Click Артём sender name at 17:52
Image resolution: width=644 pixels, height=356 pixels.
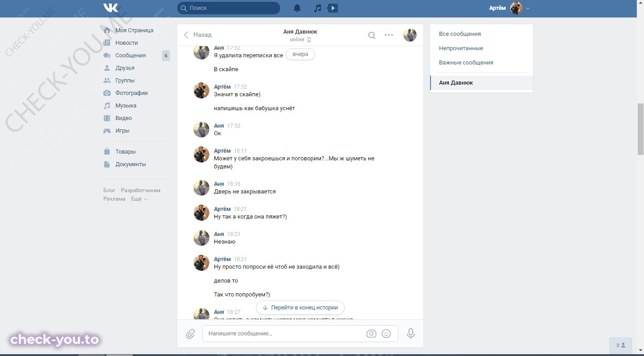[x=222, y=87]
